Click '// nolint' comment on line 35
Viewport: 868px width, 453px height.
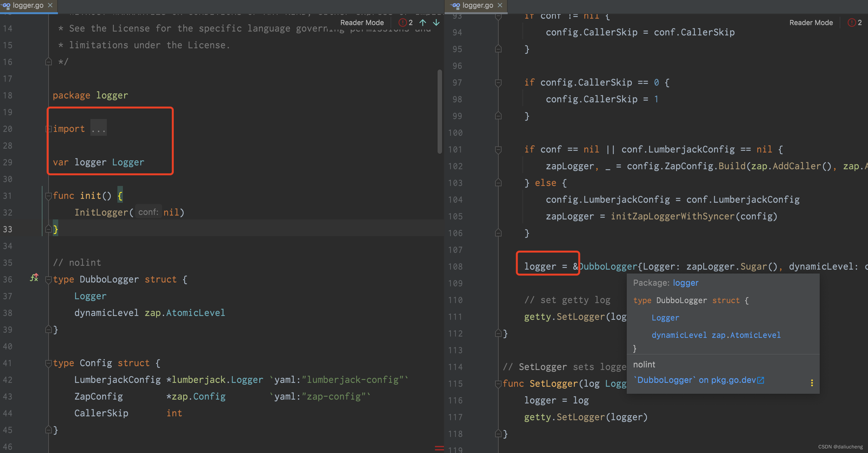point(77,263)
